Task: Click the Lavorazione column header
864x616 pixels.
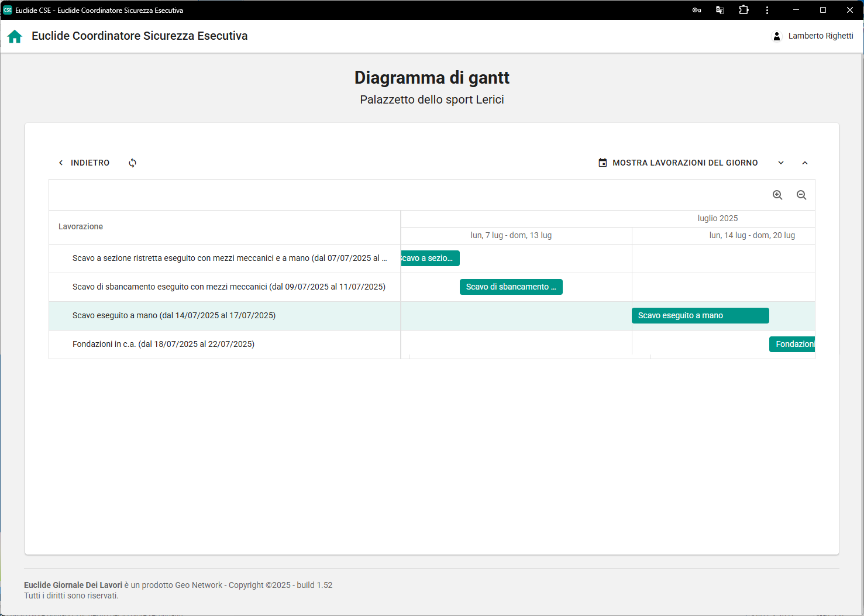Action: 81,227
